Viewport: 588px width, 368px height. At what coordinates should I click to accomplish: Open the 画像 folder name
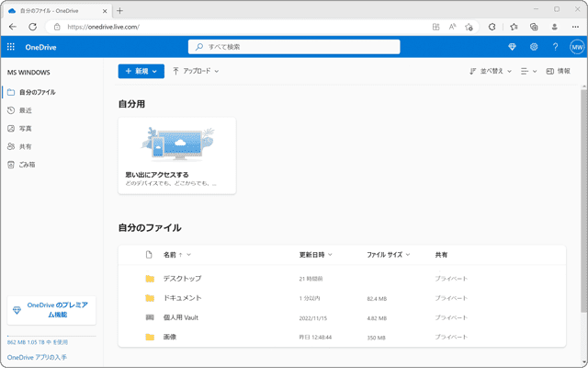[x=169, y=337]
